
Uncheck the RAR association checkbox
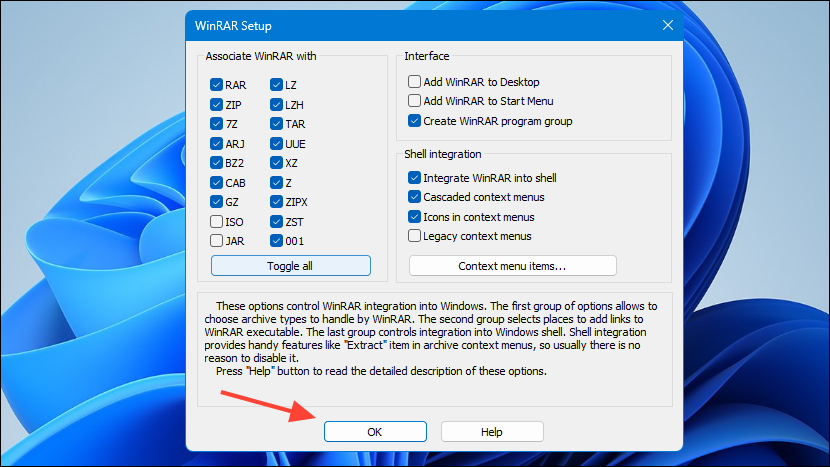click(216, 85)
